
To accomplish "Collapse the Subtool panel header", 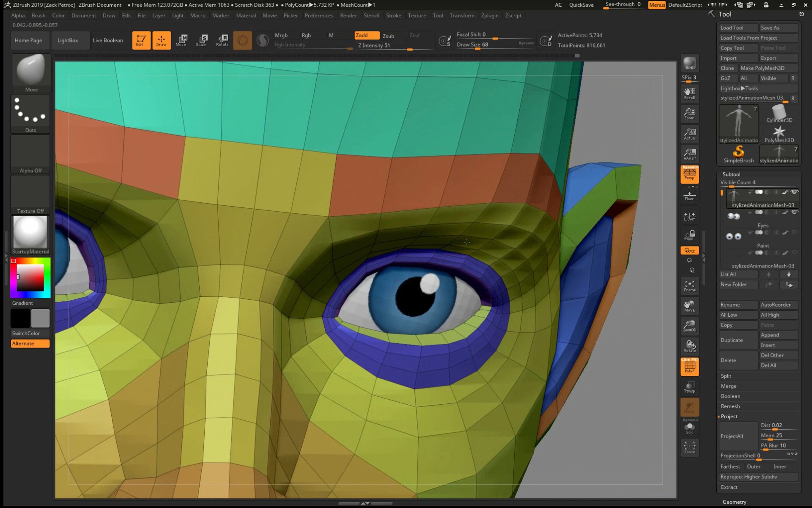I will (x=731, y=174).
